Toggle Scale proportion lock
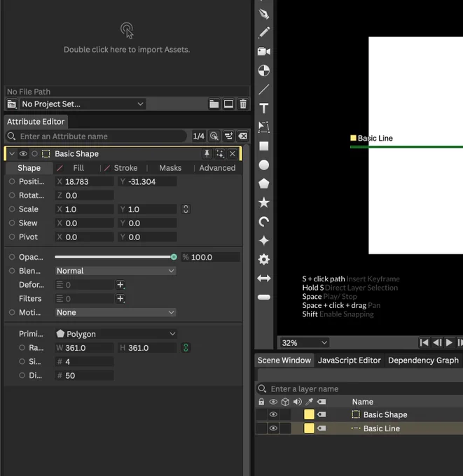This screenshot has height=476, width=463. click(x=186, y=209)
